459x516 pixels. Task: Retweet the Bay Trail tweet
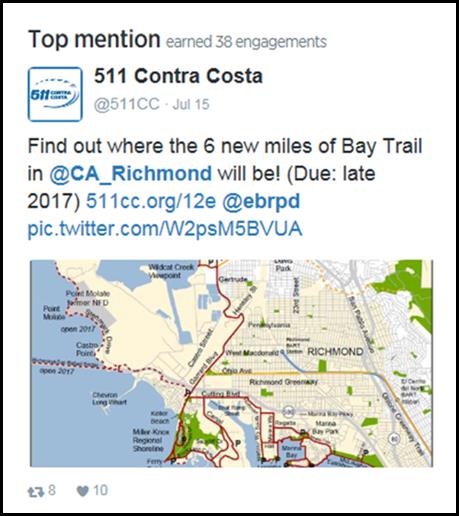click(x=36, y=492)
